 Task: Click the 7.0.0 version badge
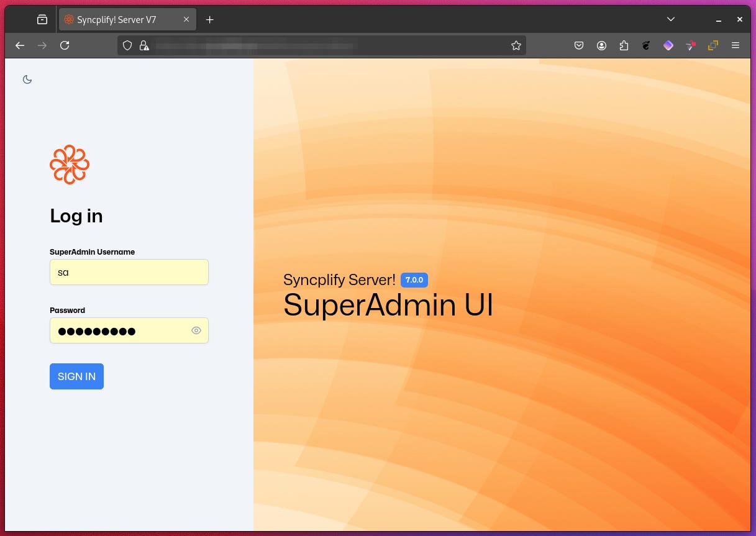[414, 280]
